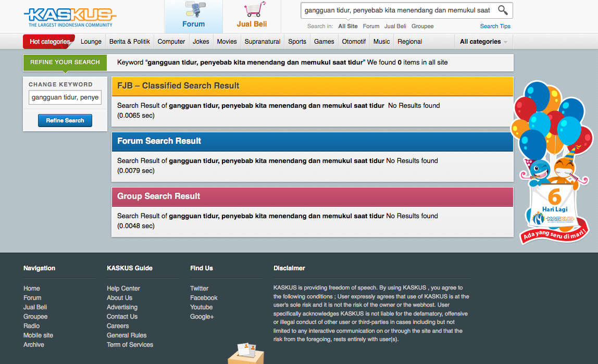Screen dimensions: 598x364
Task: Open the Sports category
Action: point(297,42)
